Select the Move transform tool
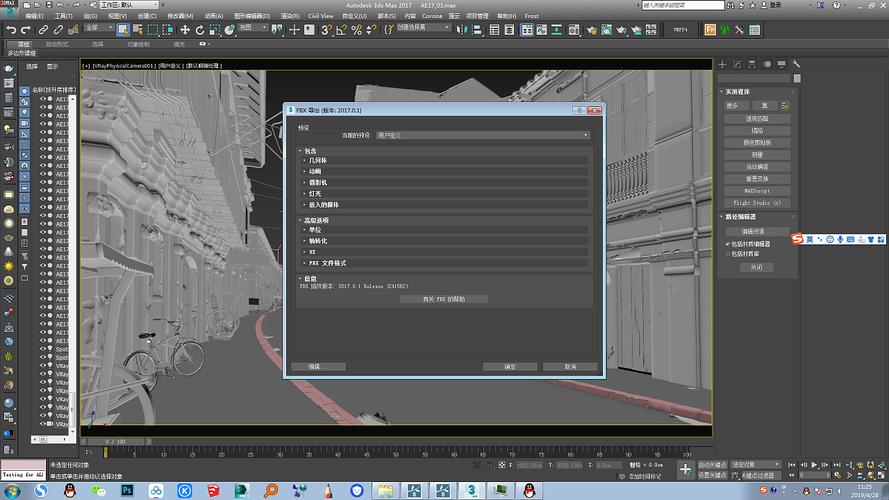The height and width of the screenshot is (500, 889). coord(184,30)
